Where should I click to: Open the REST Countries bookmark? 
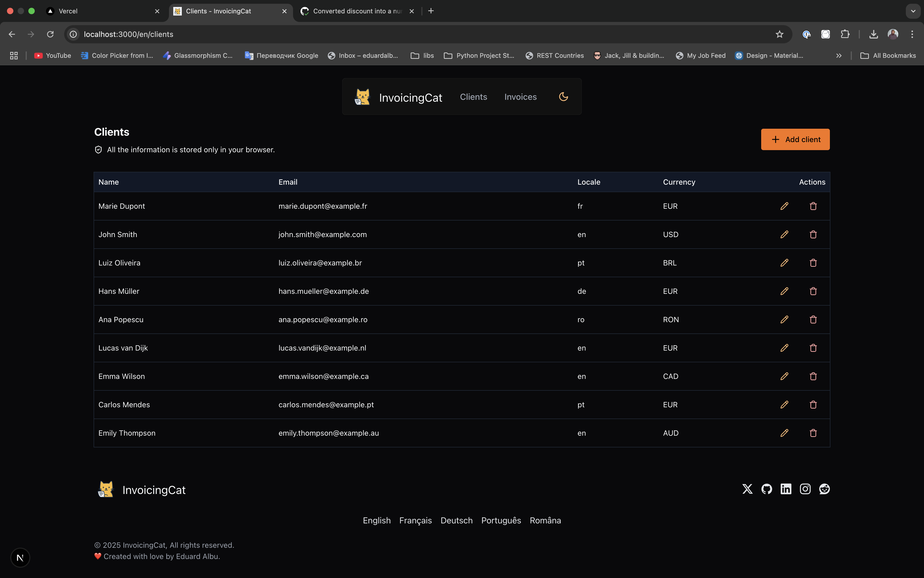555,56
